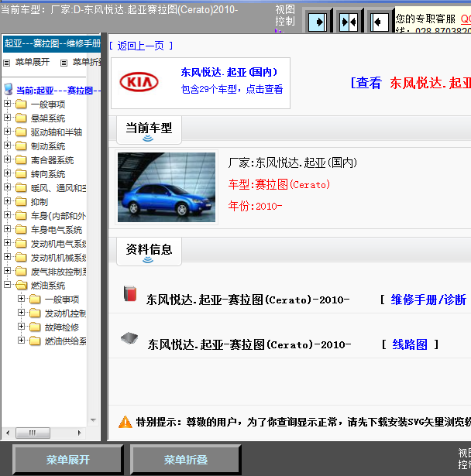Expand the 驱动轴和半轴 tree node
Screen dimensions: 471x476
coord(7,132)
